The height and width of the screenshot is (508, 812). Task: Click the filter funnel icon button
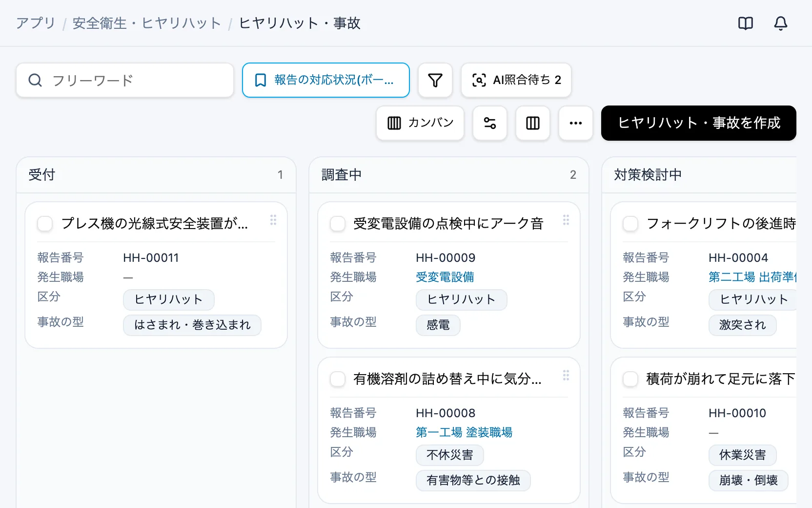point(435,80)
